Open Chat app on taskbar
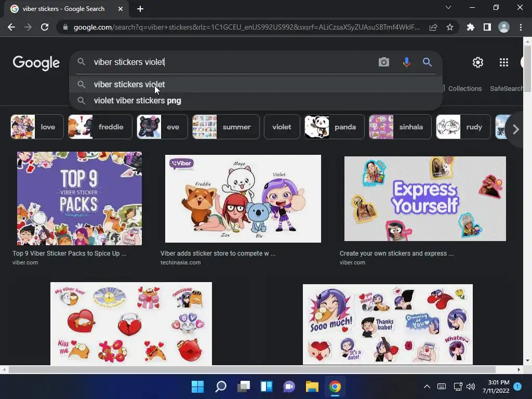 coord(289,387)
